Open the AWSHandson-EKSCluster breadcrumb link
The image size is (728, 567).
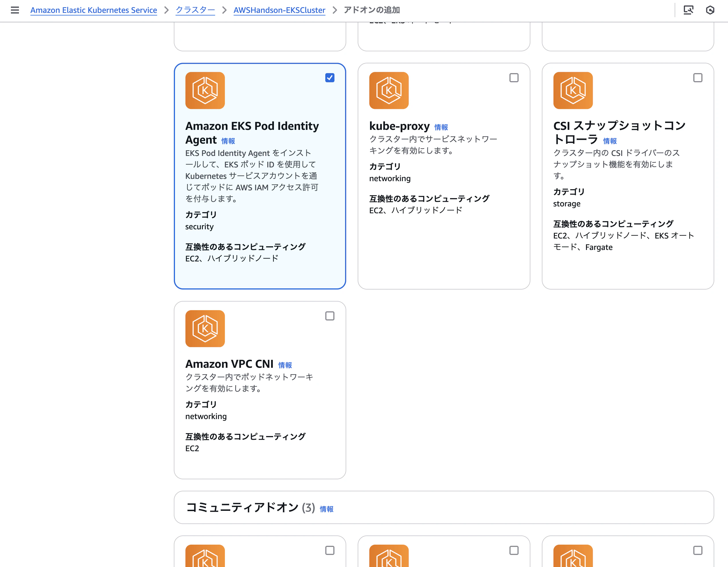(x=279, y=10)
